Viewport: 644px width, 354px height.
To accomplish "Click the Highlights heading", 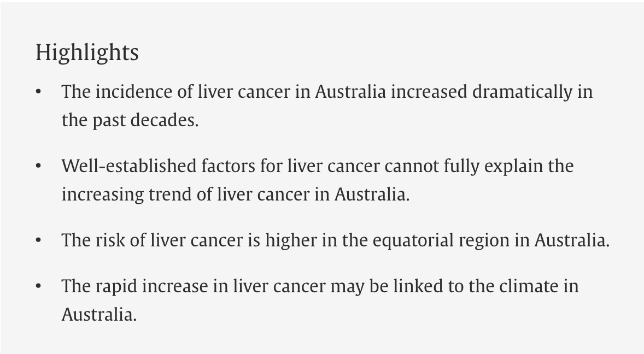I will [87, 53].
